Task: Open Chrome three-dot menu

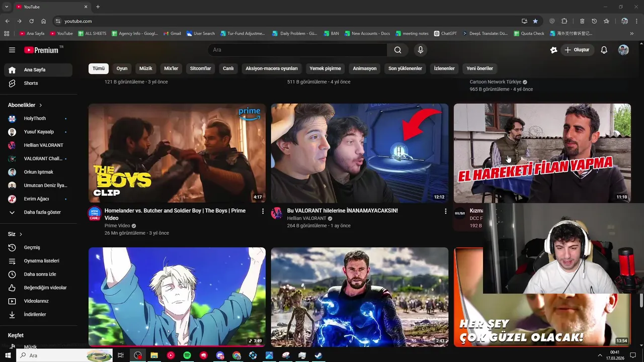Action: 636,21
